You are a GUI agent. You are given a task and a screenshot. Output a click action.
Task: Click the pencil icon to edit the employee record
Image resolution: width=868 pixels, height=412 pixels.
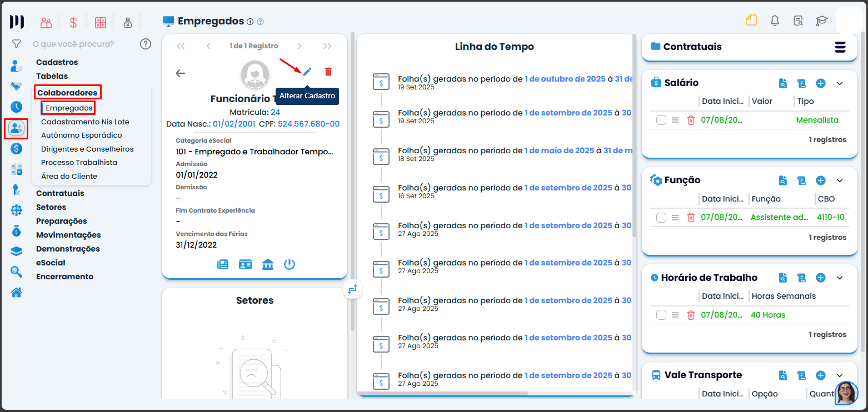[x=307, y=71]
